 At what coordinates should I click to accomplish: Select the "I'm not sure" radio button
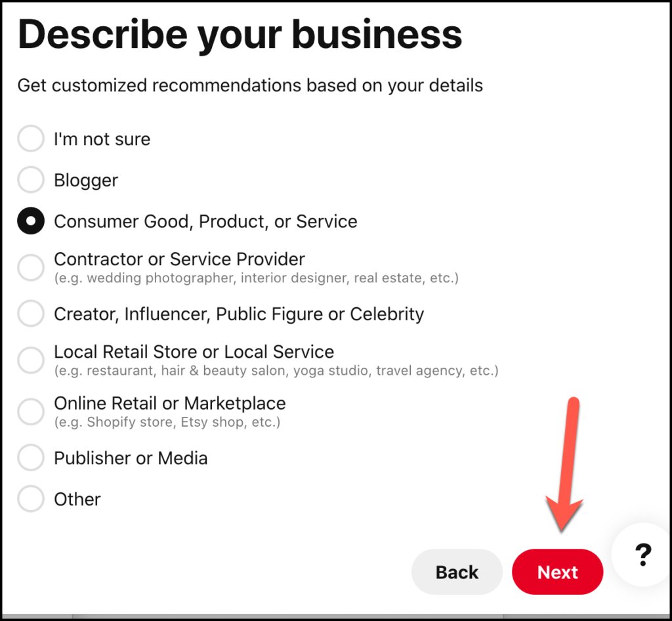tap(30, 139)
